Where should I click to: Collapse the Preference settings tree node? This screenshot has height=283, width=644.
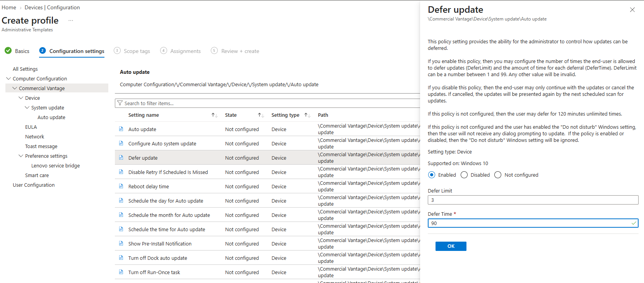pos(21,156)
